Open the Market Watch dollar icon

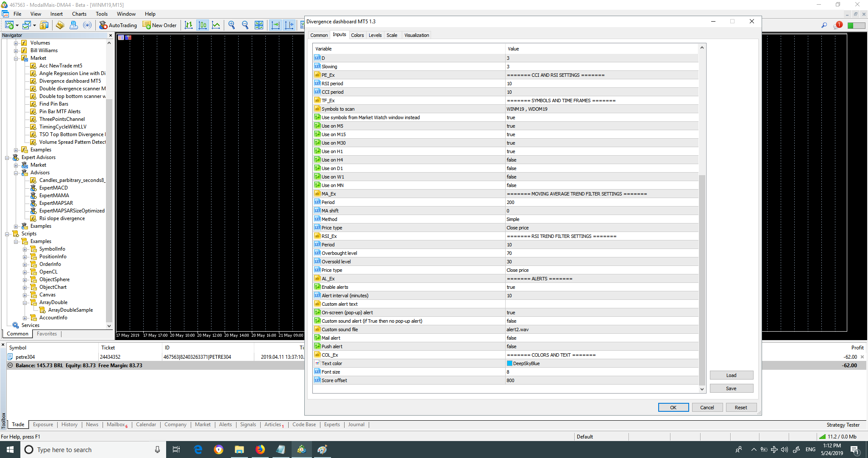[x=44, y=25]
